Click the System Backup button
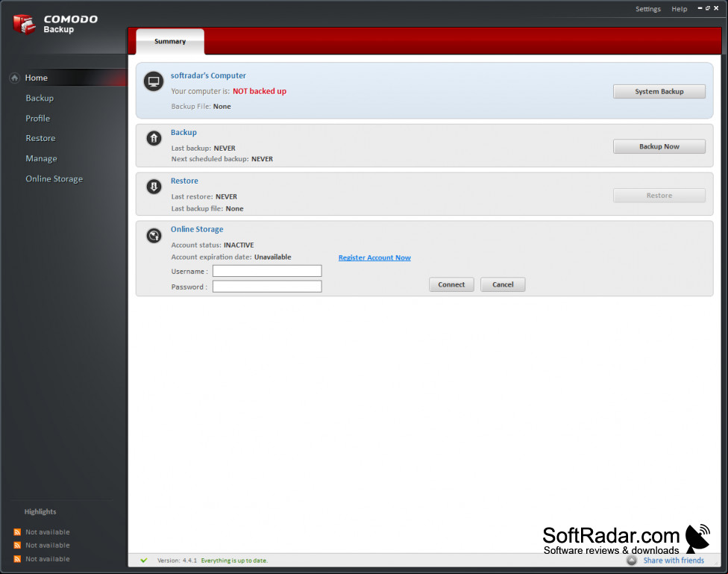Image resolution: width=728 pixels, height=574 pixels. (x=659, y=92)
